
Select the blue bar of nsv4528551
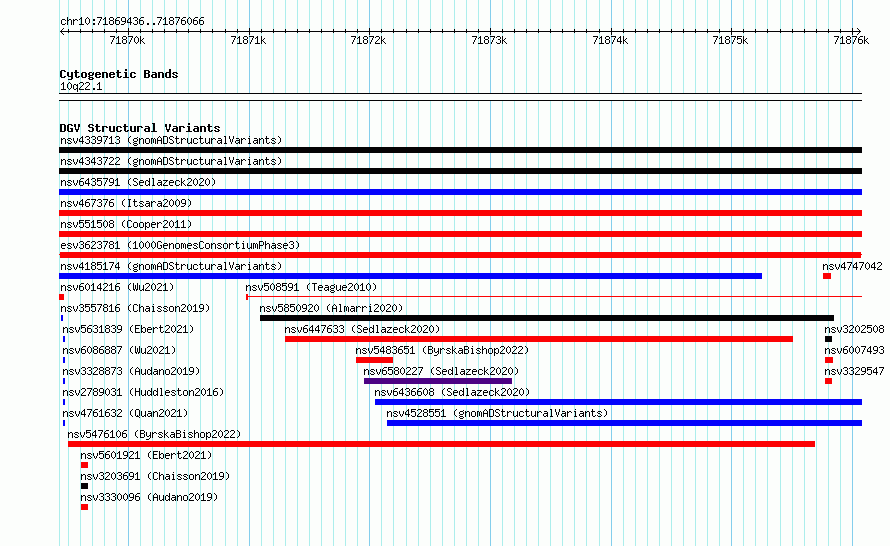pyautogui.click(x=624, y=423)
